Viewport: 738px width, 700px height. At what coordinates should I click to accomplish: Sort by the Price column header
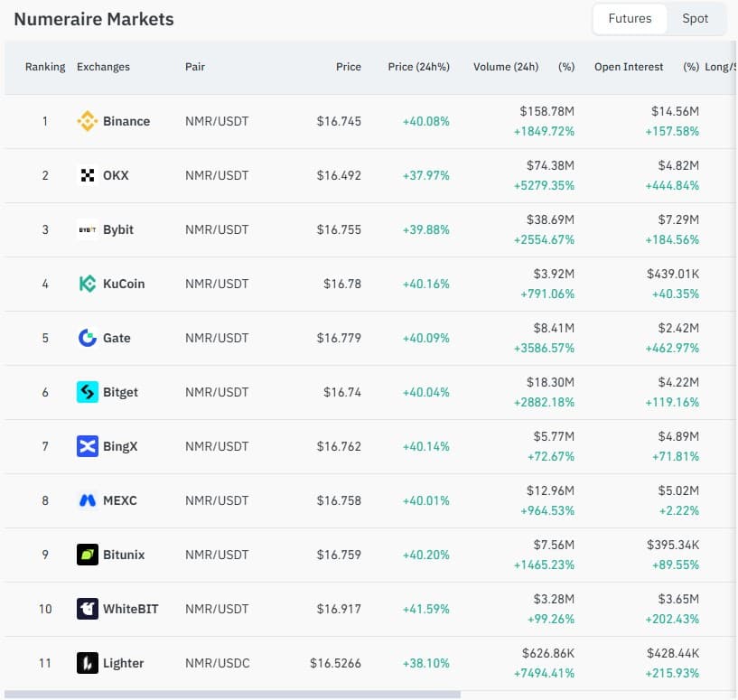coord(349,67)
